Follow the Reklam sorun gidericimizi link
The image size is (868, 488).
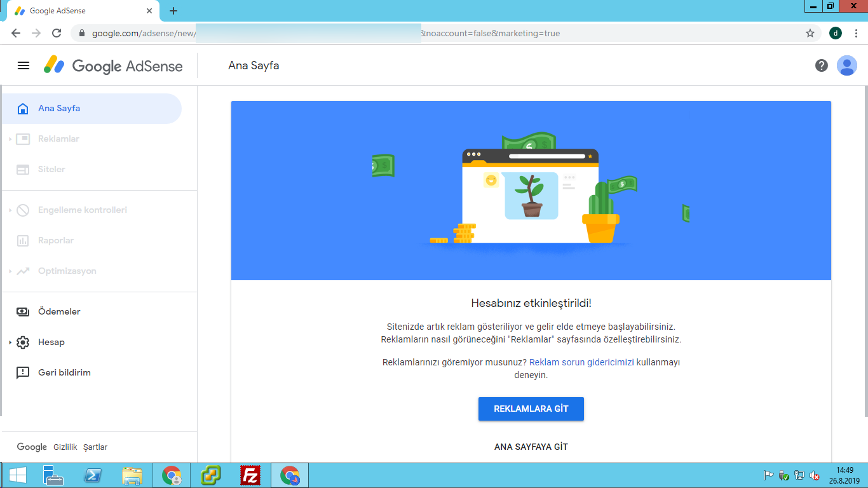581,362
